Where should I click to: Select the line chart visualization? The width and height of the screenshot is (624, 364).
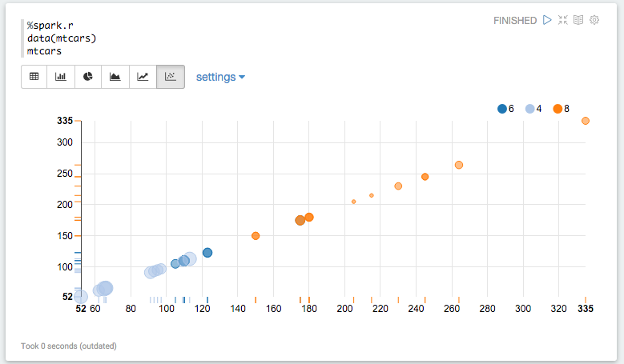143,77
